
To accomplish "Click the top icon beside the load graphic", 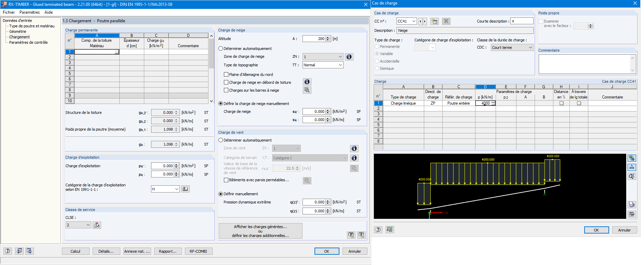I will click(632, 158).
